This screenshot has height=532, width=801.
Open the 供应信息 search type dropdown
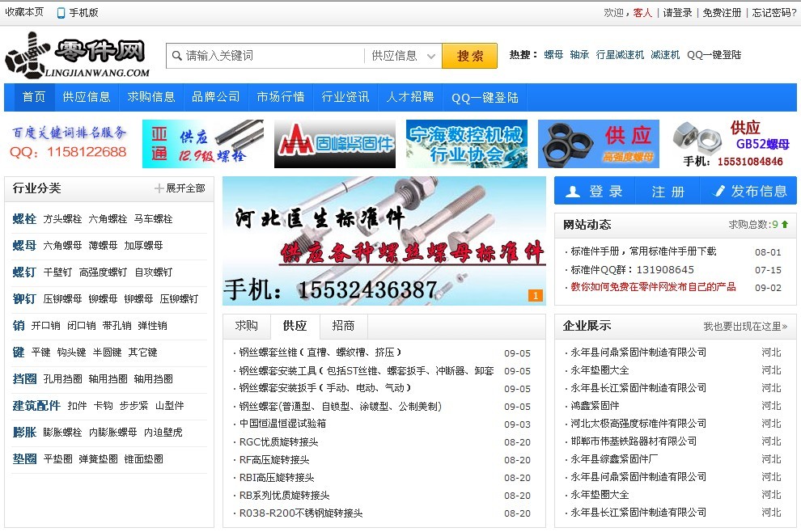tap(403, 56)
